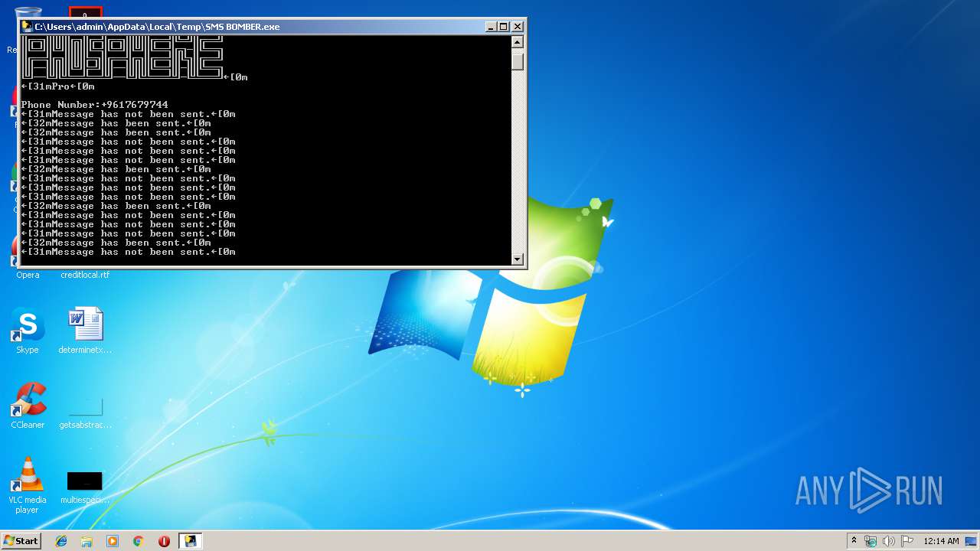Click console vertical scrollbar thumb
The image size is (980, 551).
click(518, 60)
